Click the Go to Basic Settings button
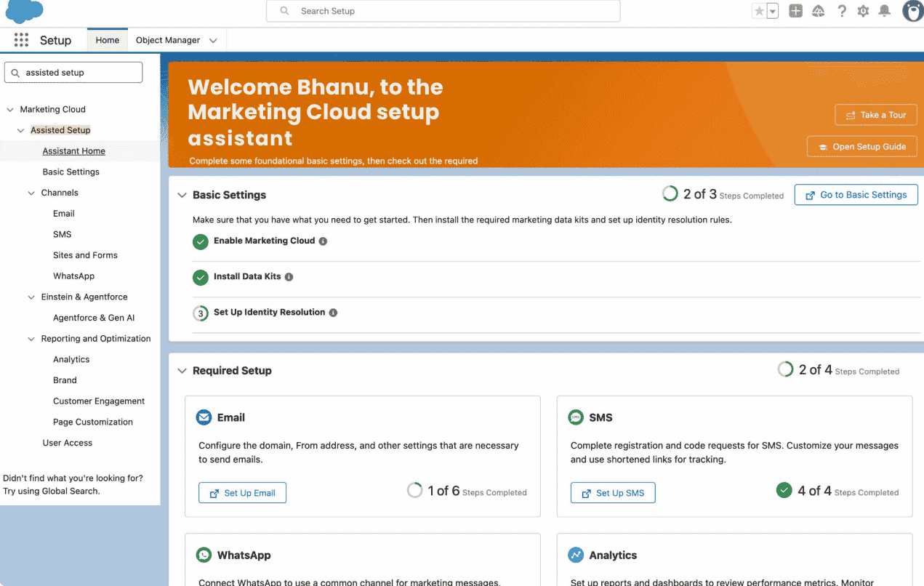924x586 pixels. tap(856, 195)
